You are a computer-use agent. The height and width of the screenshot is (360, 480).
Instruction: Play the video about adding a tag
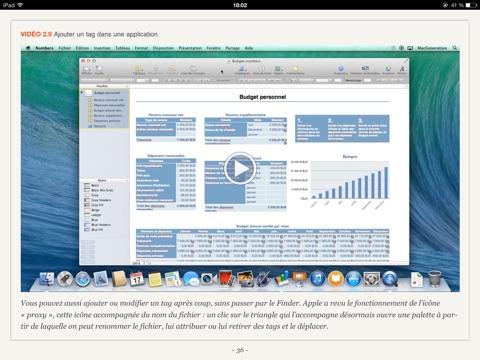(x=240, y=169)
